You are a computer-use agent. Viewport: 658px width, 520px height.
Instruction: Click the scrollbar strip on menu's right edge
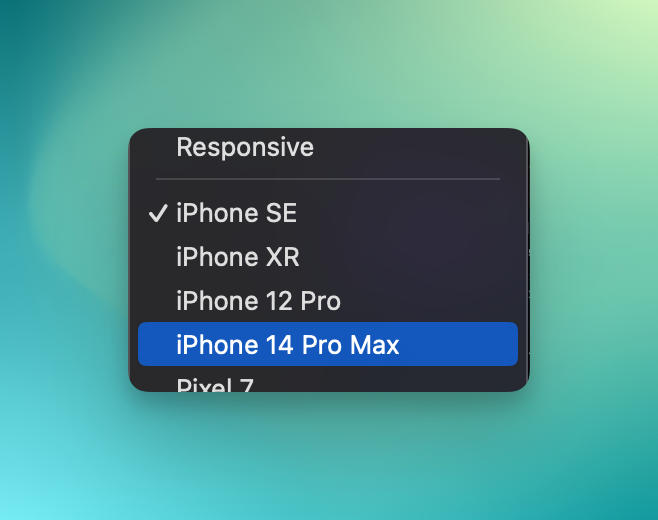pos(528,260)
